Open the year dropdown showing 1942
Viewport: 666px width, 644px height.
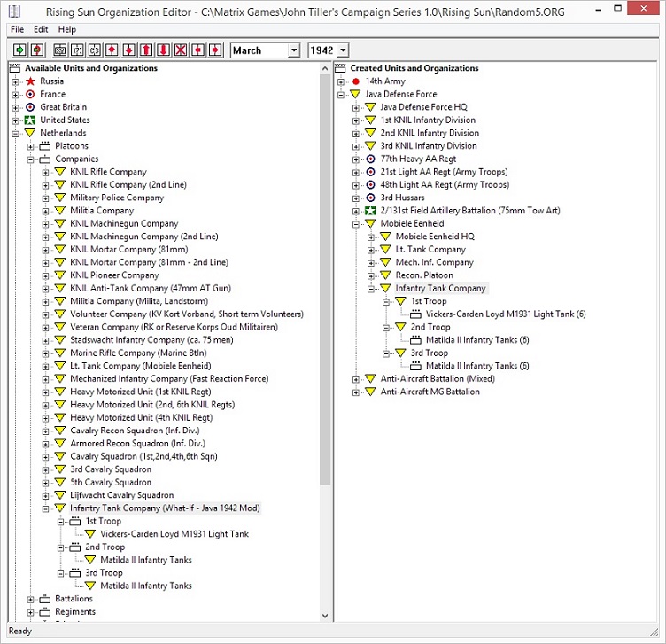344,50
